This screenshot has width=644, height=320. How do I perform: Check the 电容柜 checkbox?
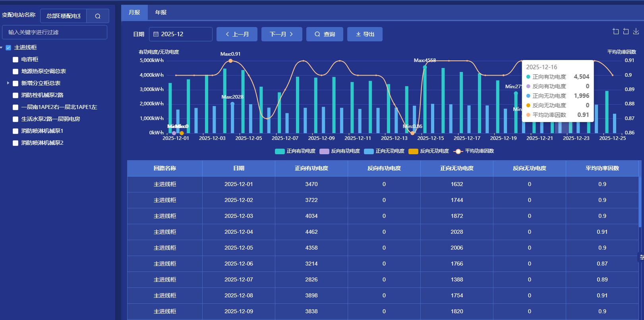[15, 60]
